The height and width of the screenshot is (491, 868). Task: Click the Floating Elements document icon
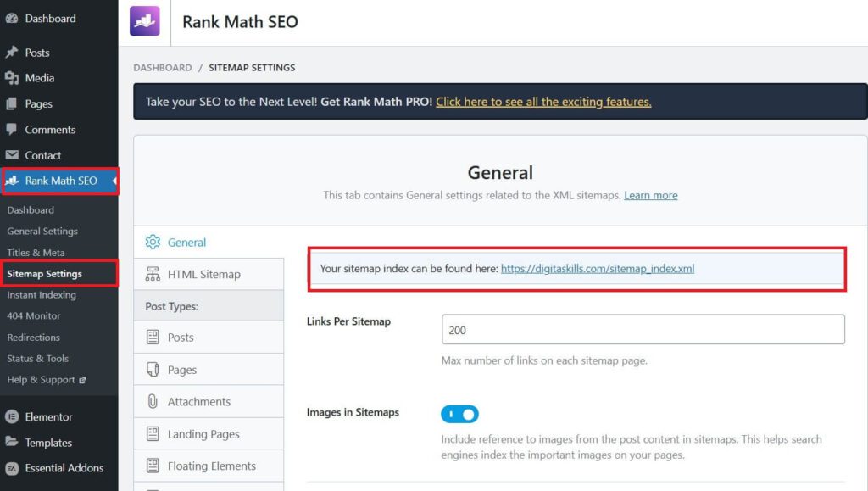point(153,466)
